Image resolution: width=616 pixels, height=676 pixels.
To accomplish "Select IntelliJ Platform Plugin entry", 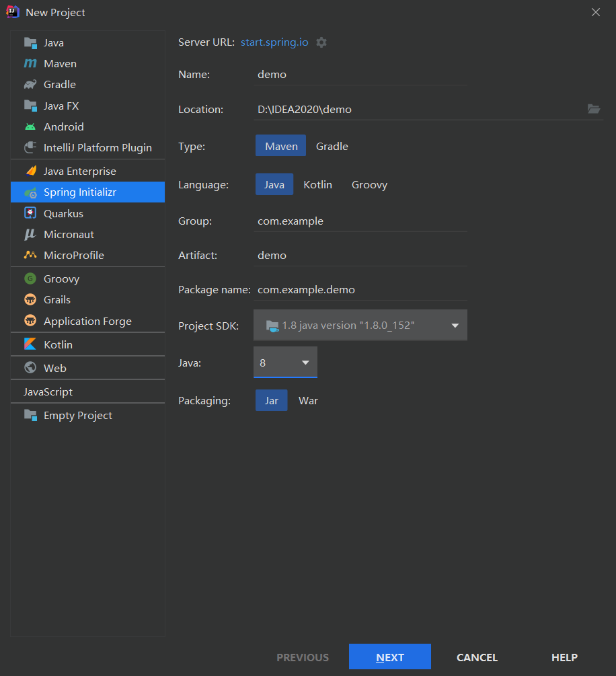I will tap(87, 147).
